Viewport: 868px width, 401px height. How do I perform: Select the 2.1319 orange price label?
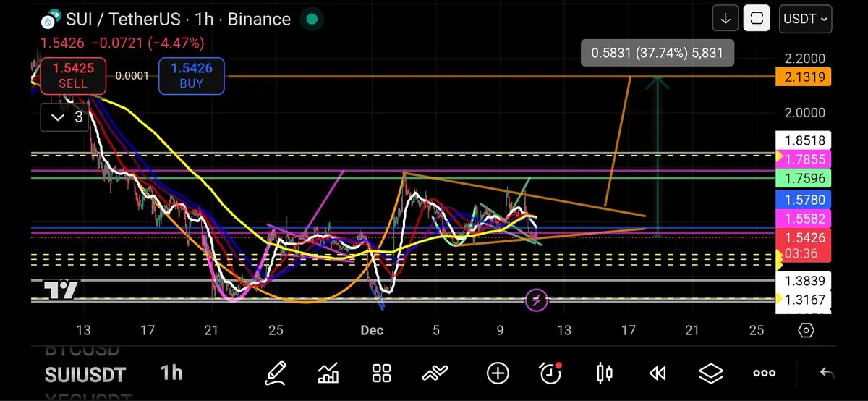tap(802, 77)
